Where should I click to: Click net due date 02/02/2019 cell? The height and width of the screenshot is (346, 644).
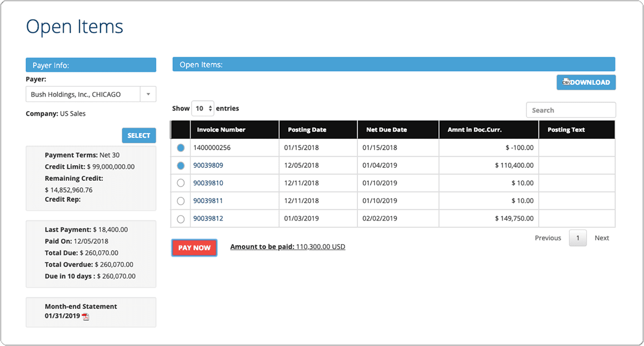tap(398, 218)
